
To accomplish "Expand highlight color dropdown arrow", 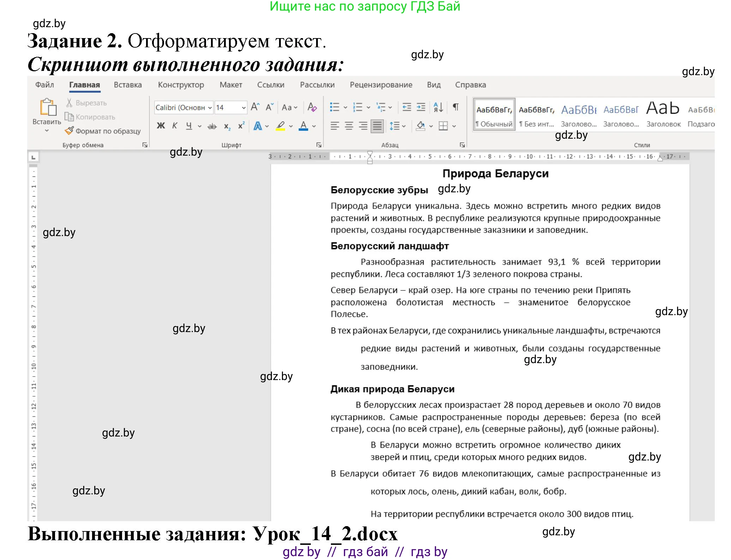I will pos(291,126).
